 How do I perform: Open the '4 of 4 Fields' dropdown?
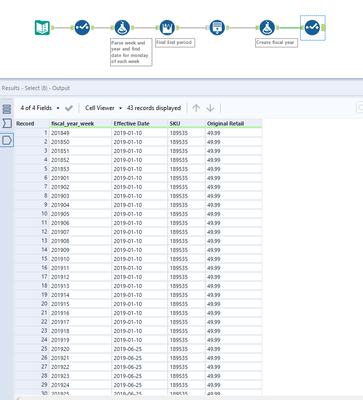tap(40, 108)
